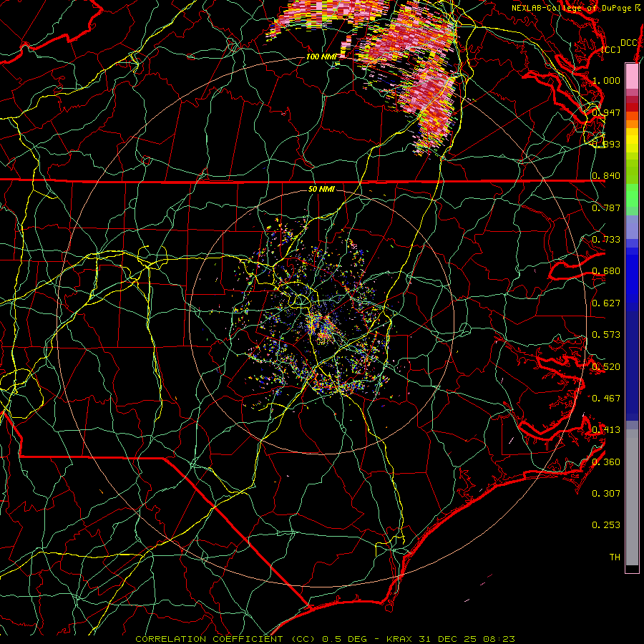Click the 1.000 legend value
The height and width of the screenshot is (644, 644).
point(606,80)
